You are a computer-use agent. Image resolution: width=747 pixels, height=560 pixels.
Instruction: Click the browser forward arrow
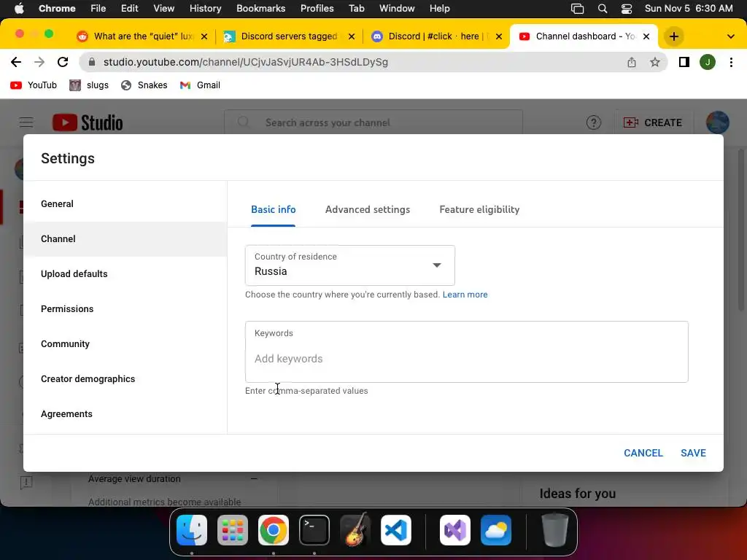tap(39, 62)
